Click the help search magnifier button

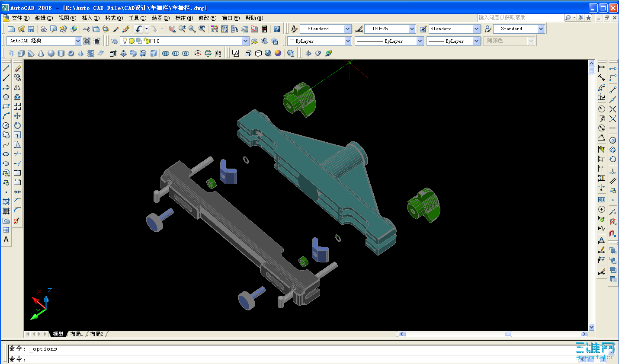[568, 18]
